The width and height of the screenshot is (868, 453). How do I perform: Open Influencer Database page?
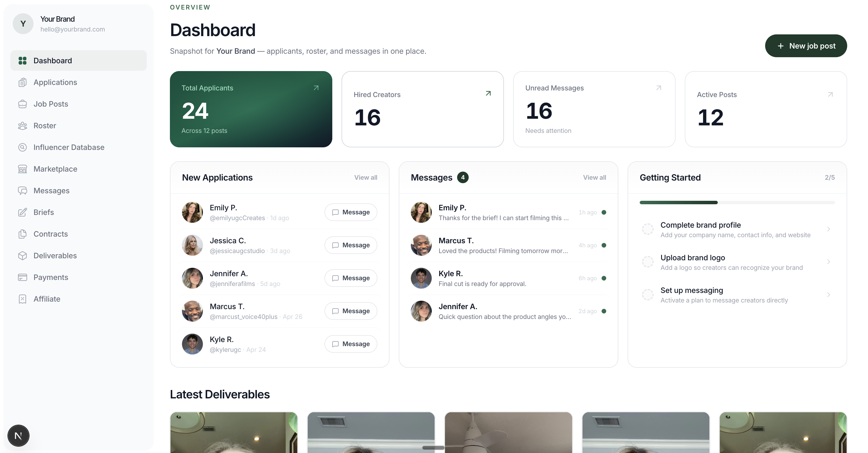click(79, 147)
